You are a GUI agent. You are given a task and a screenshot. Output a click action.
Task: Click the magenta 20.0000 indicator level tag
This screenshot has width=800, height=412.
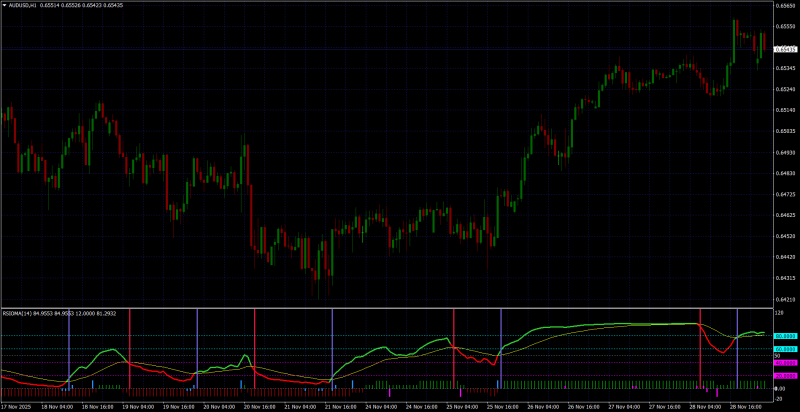pos(785,376)
